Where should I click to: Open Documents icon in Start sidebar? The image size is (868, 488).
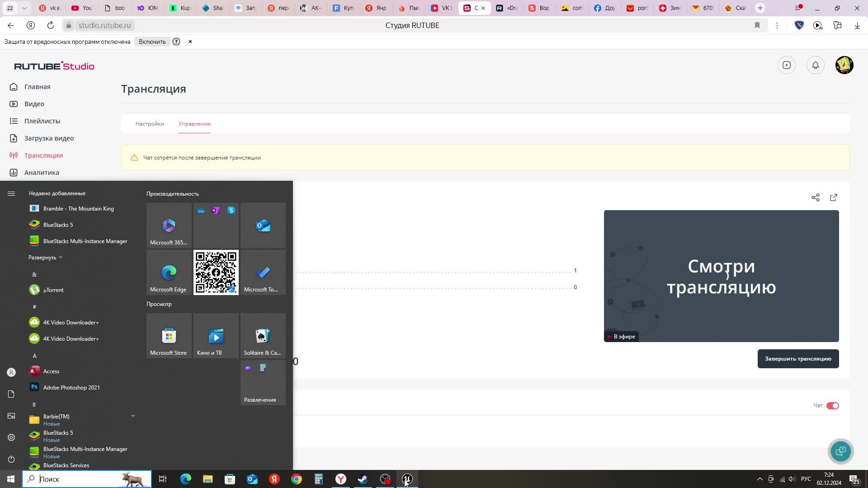coord(11,394)
